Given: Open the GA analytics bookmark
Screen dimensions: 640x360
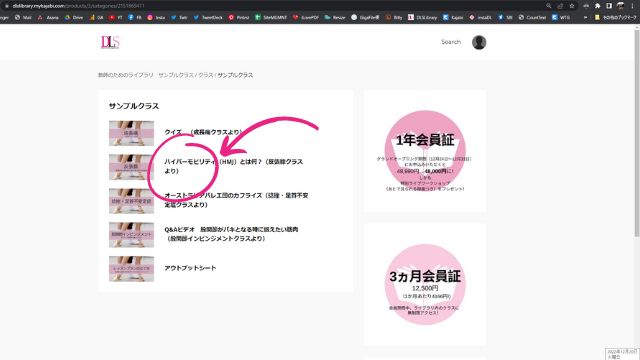Looking at the screenshot, I should [x=96, y=18].
